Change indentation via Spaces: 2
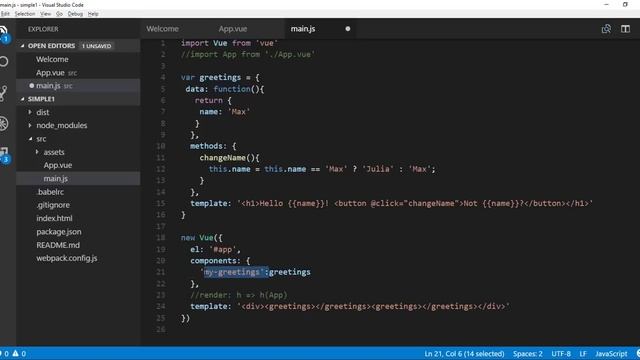 click(x=528, y=353)
